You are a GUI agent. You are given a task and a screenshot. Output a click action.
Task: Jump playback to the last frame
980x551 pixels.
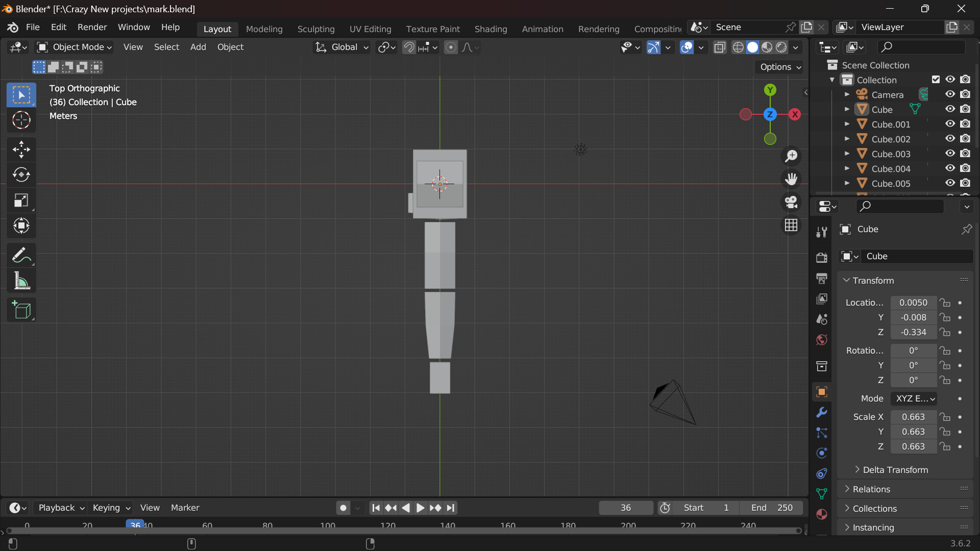pos(451,508)
